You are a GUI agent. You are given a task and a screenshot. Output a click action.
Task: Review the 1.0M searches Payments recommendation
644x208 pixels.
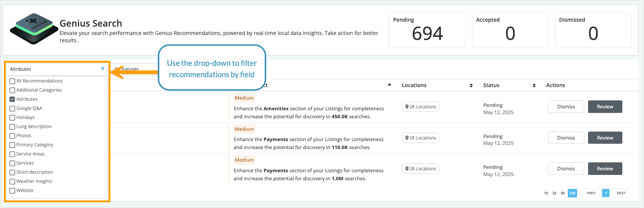pyautogui.click(x=605, y=169)
